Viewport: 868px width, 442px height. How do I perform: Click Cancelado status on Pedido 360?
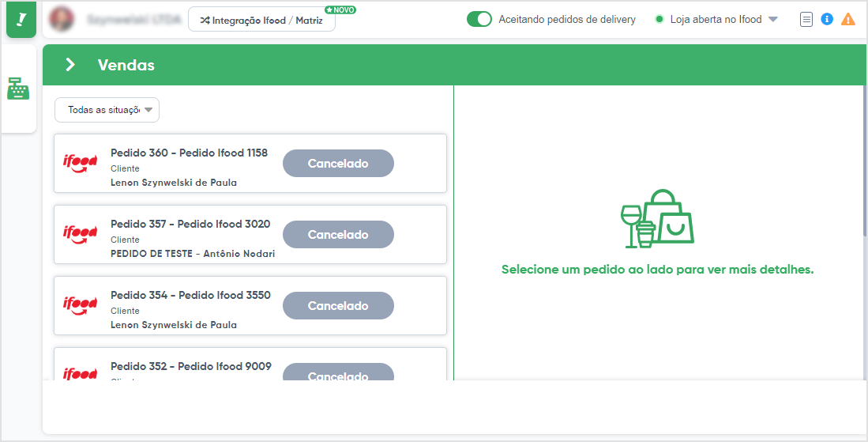pyautogui.click(x=338, y=164)
